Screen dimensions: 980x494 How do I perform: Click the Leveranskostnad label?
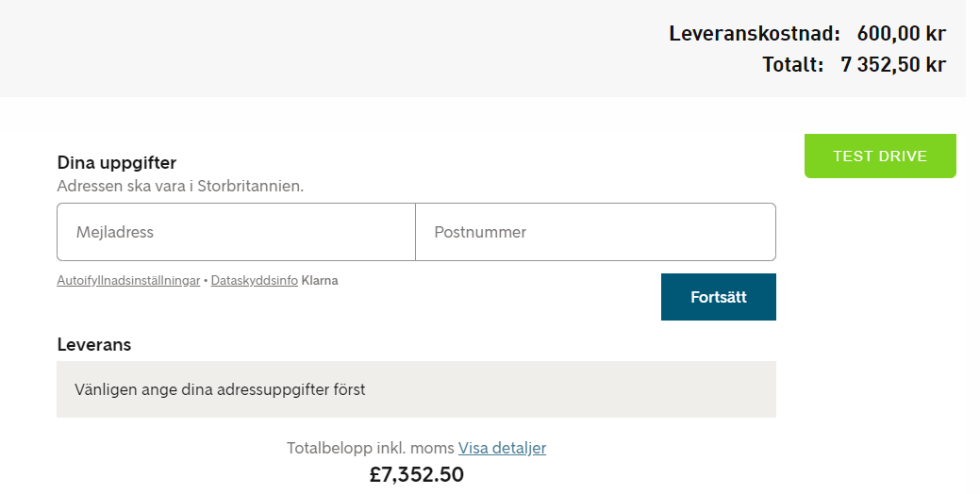click(754, 34)
